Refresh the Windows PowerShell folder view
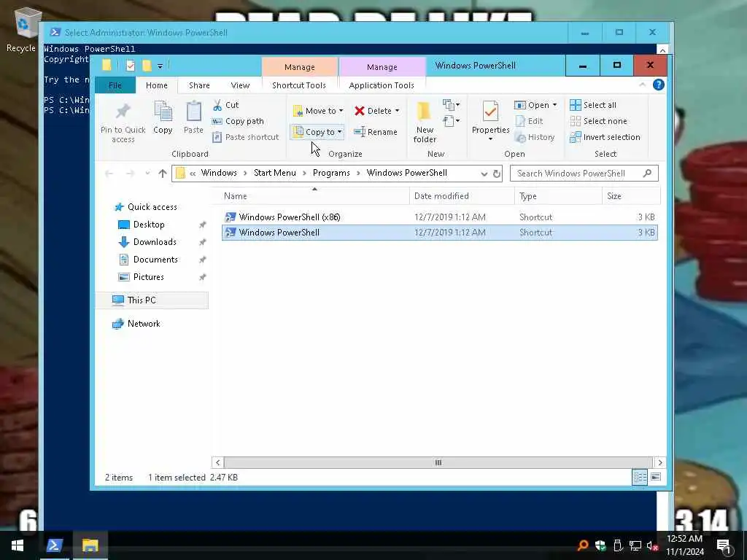Viewport: 747px width, 560px height. (496, 174)
